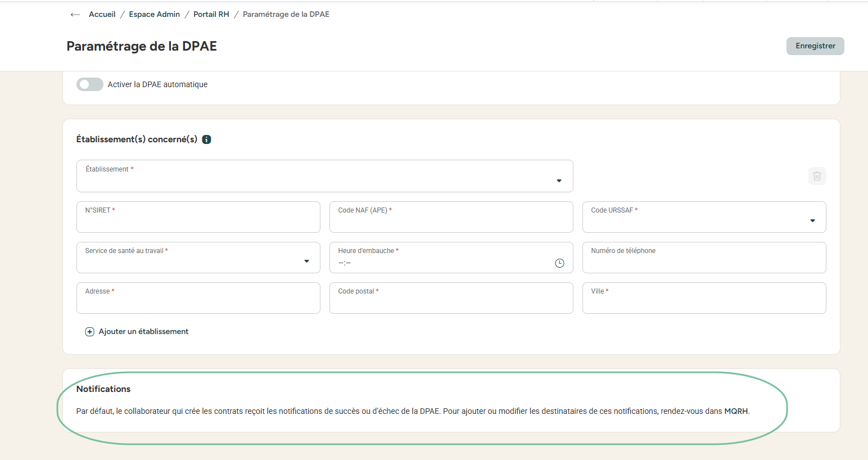Click into the Code NAF (APE) field
The width and height of the screenshot is (868, 460).
coord(451,219)
